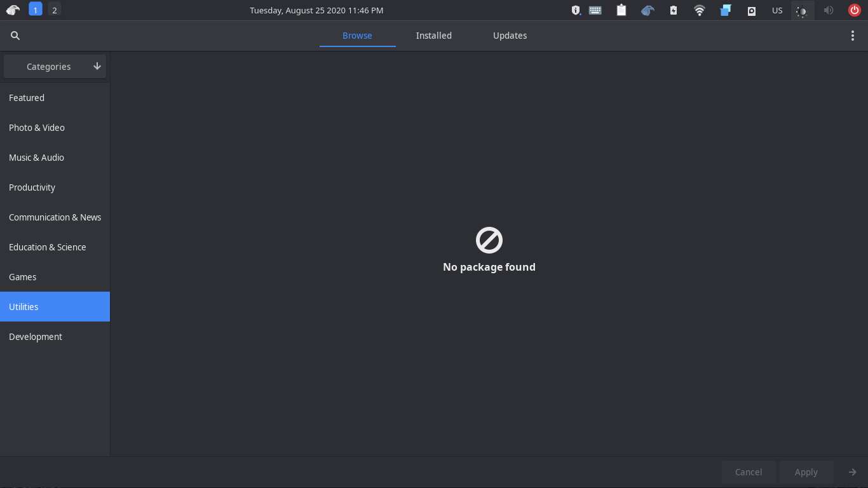Select the Music & Audio category
This screenshot has height=488, width=868.
click(55, 158)
